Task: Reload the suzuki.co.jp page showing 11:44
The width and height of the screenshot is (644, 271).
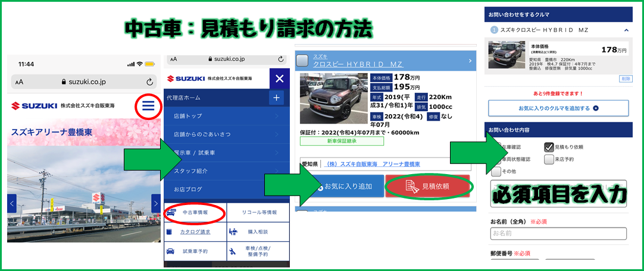Action: [149, 81]
